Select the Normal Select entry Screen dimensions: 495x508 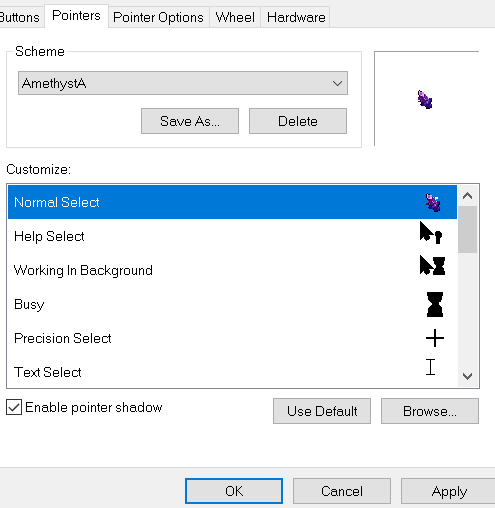pyautogui.click(x=232, y=202)
